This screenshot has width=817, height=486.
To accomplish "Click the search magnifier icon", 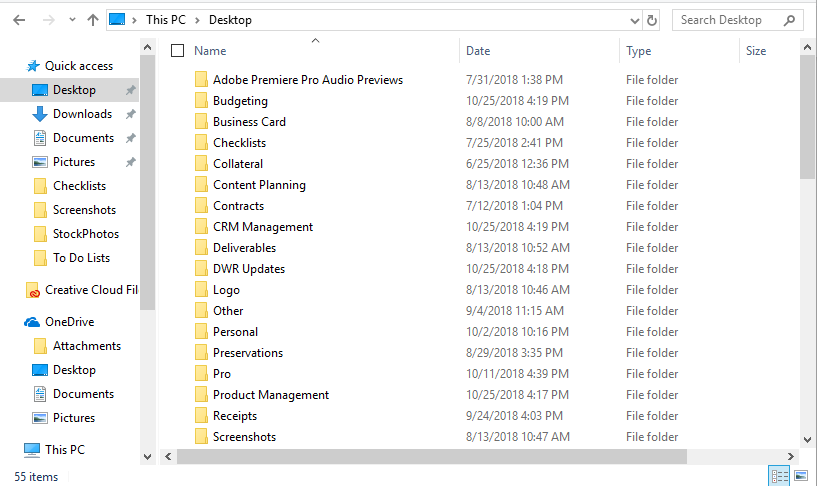I will 789,20.
